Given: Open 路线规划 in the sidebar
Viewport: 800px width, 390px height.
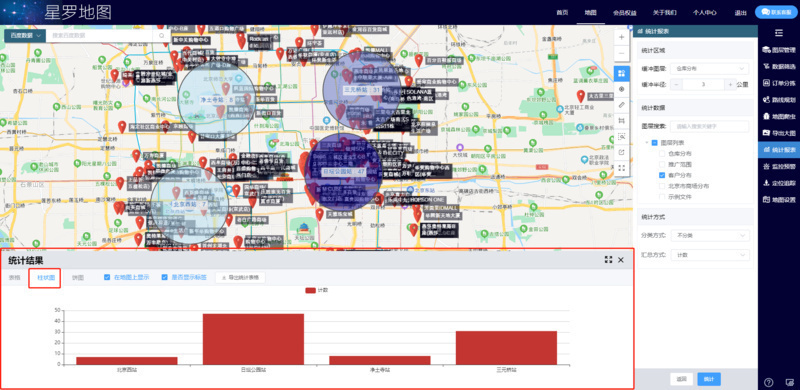Looking at the screenshot, I should pos(779,100).
